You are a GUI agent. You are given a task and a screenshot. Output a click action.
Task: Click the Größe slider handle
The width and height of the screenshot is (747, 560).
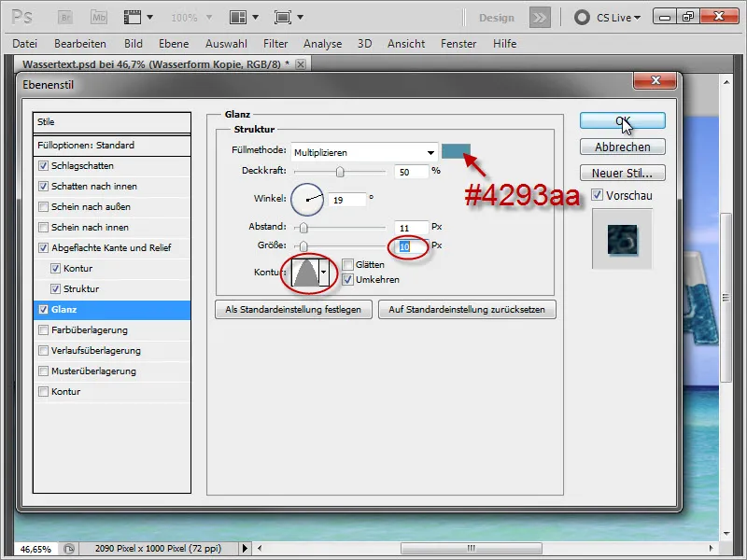point(303,246)
